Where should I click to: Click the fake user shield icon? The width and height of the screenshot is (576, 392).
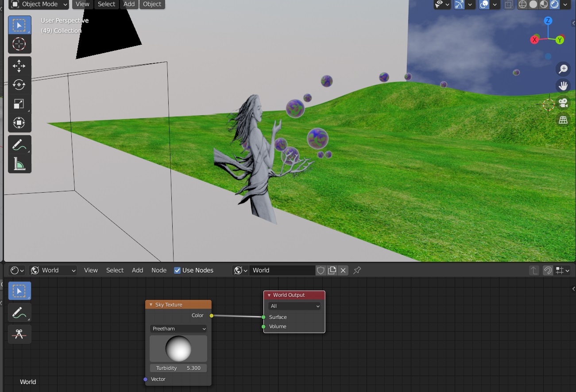pyautogui.click(x=321, y=270)
